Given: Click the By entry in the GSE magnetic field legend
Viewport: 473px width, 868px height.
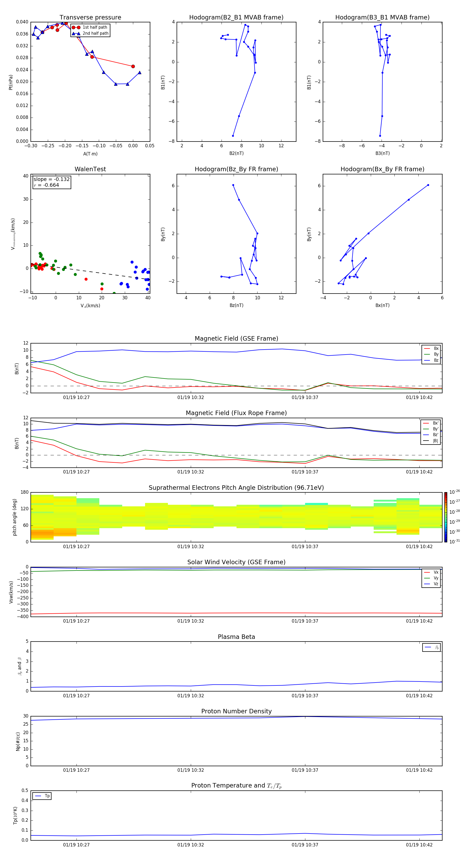Looking at the screenshot, I should [x=431, y=355].
